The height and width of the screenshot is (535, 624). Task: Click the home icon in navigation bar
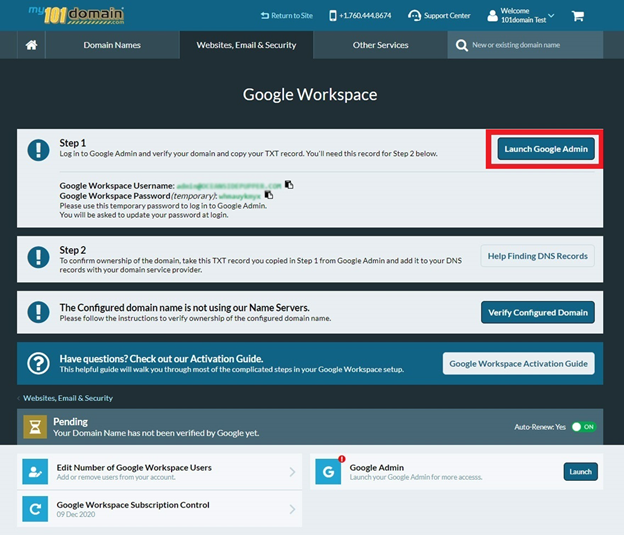point(31,45)
